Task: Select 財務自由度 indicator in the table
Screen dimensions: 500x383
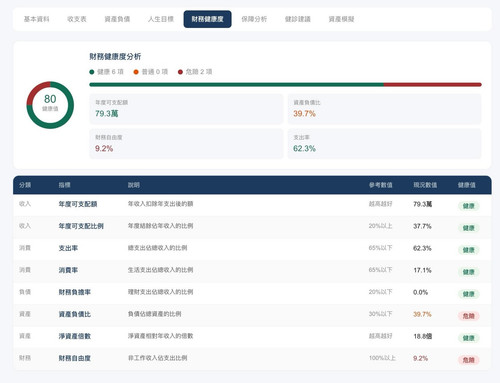Action: click(x=75, y=358)
